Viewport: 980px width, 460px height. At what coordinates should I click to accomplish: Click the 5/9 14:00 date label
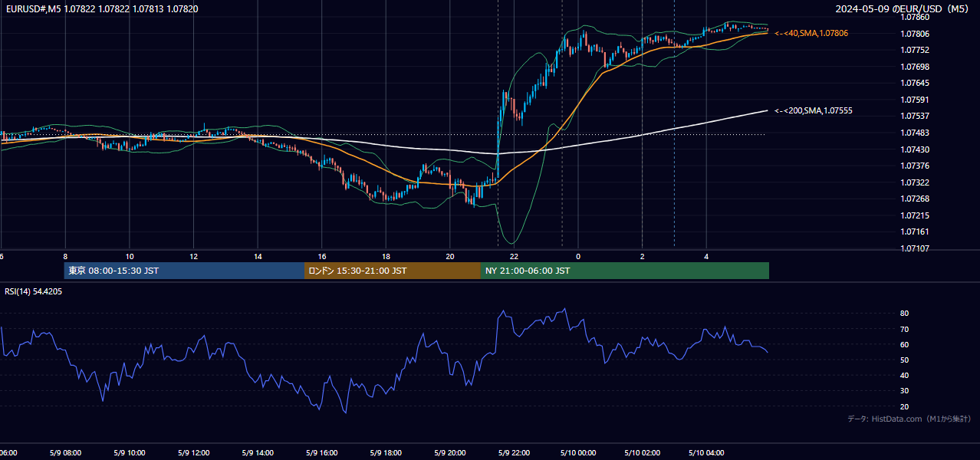(x=257, y=453)
